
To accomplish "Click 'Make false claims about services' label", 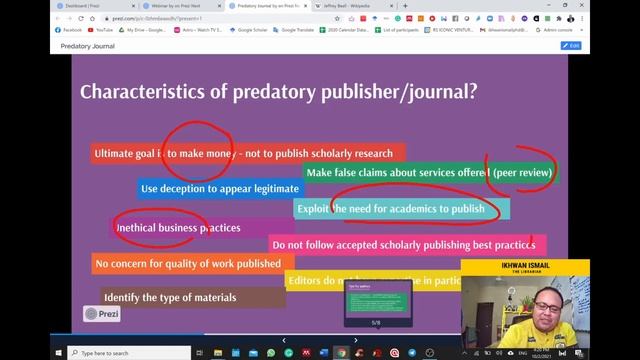I will pyautogui.click(x=431, y=173).
